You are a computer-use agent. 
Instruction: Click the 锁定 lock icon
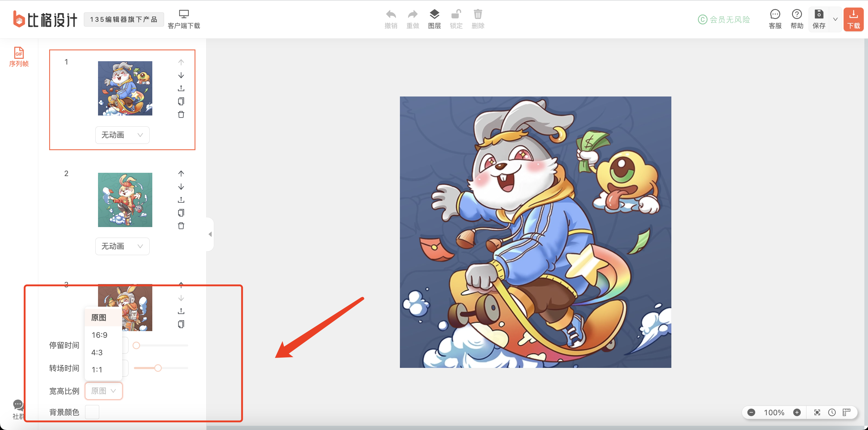coord(456,14)
